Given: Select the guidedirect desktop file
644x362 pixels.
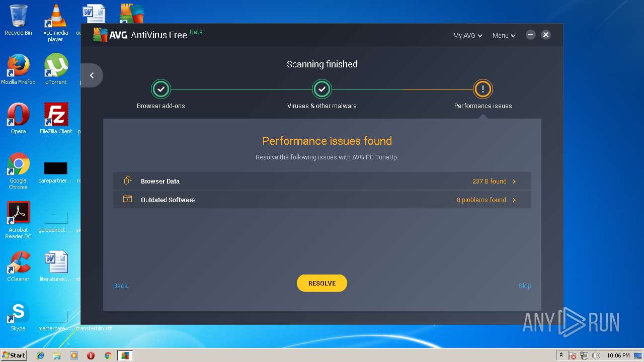Looking at the screenshot, I should coord(55,220).
